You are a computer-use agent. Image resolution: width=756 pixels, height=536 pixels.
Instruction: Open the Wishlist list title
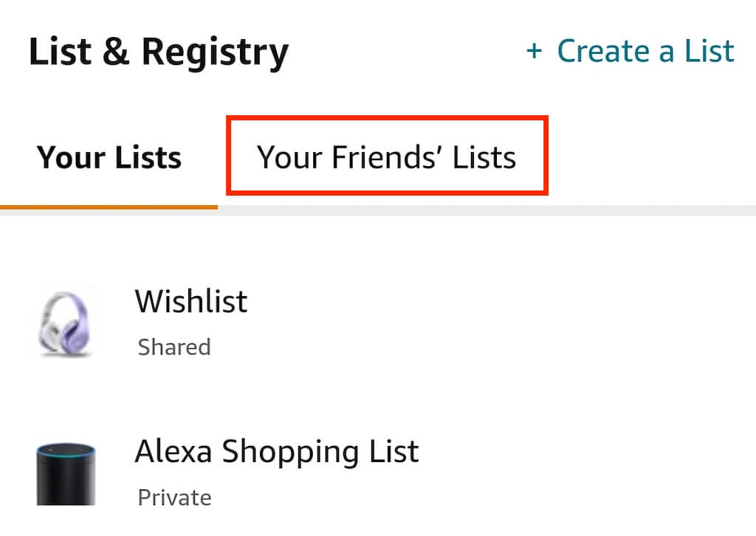click(x=190, y=301)
